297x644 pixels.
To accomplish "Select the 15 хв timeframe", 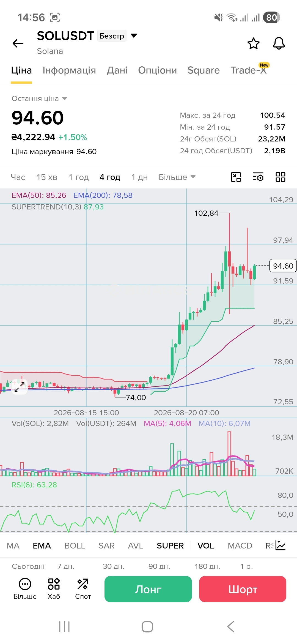I will tap(47, 177).
